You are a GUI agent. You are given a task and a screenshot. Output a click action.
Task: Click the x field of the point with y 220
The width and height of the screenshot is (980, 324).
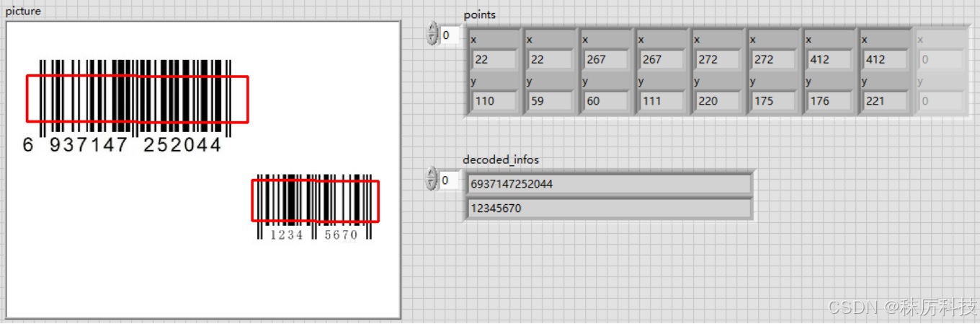coord(718,59)
